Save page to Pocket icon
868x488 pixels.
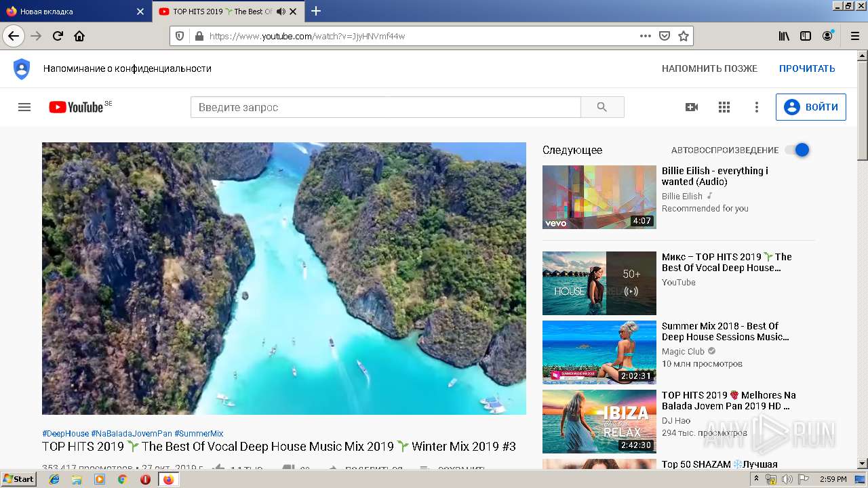[x=665, y=36]
